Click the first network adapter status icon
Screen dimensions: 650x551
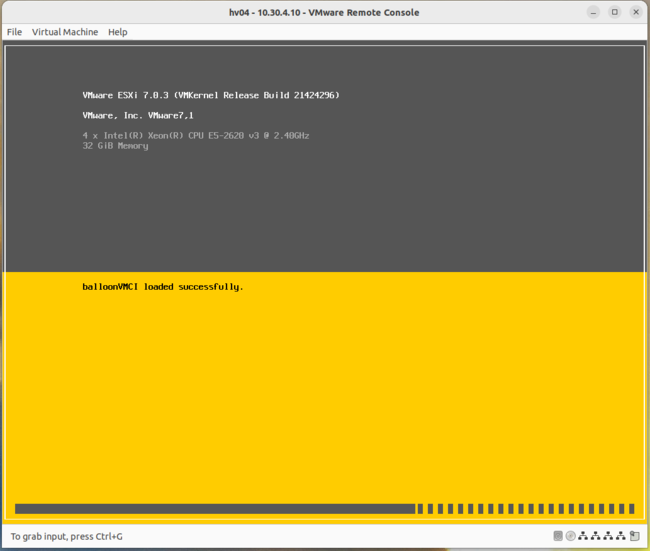(x=583, y=536)
